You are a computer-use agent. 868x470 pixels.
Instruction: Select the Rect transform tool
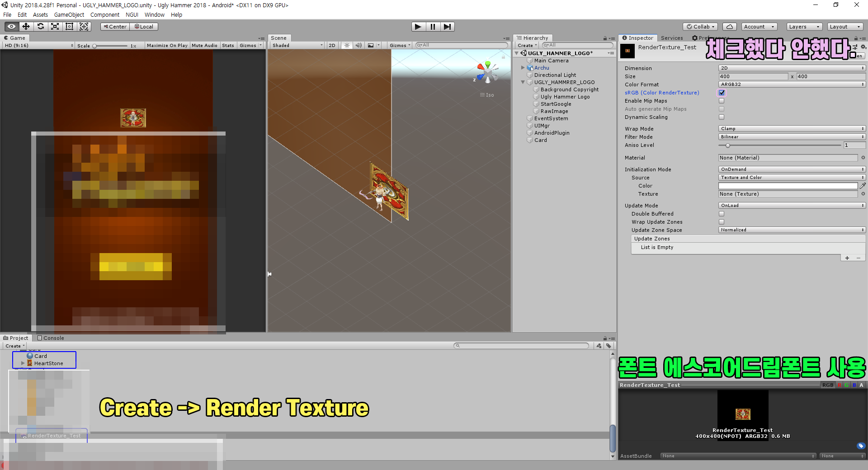69,27
